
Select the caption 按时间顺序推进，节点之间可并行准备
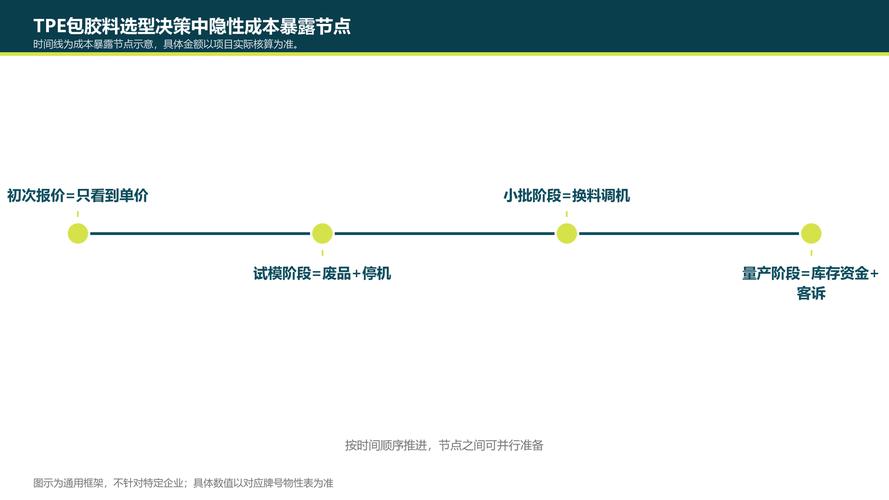444,446
